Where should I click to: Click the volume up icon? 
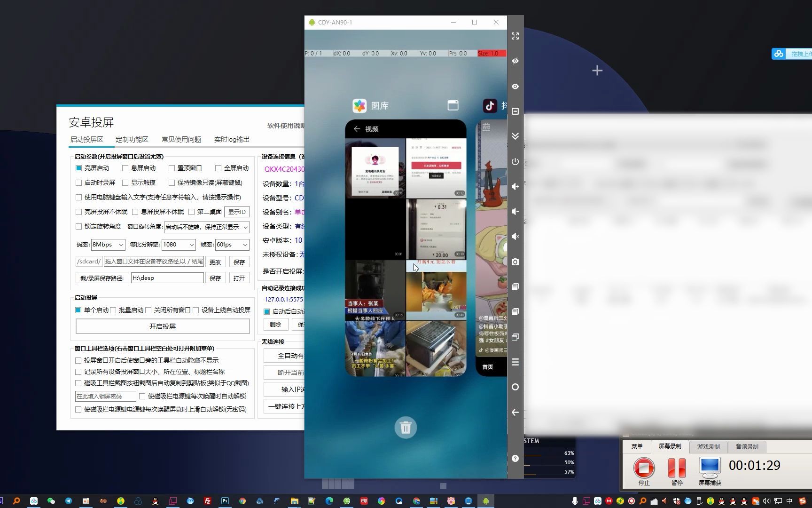pos(515,187)
